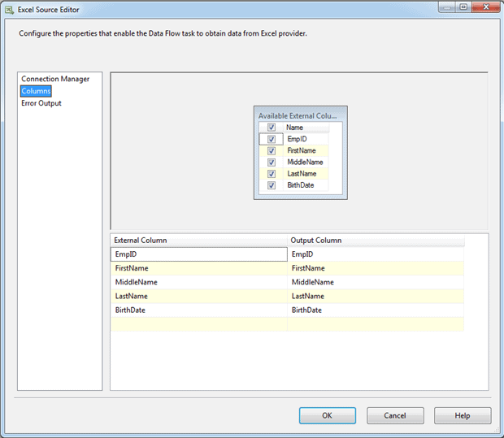Select BirthDate name in available columns list
The image size is (504, 438).
pyautogui.click(x=306, y=185)
